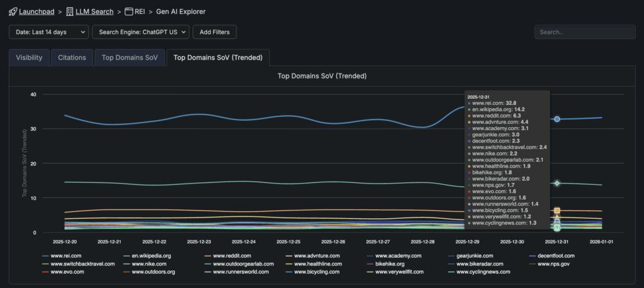Viewport: 644px width, 288px height.
Task: Follow the Launchpad breadcrumb link
Action: 36,11
